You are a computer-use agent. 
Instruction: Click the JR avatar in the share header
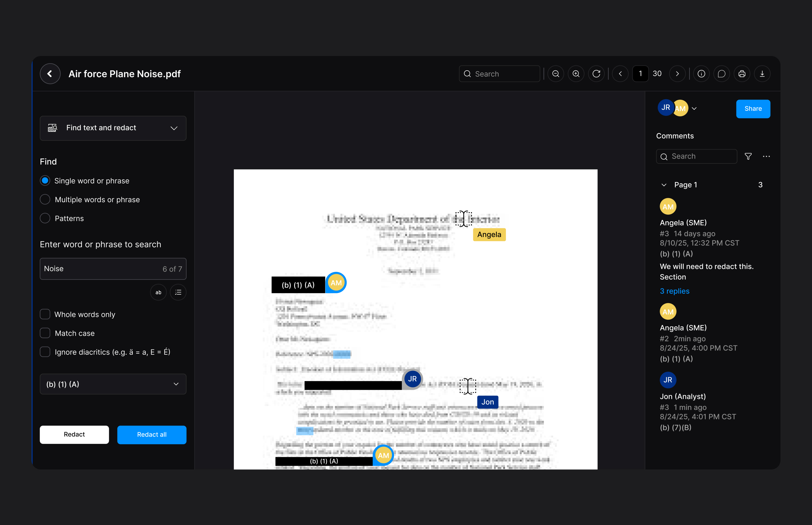pos(665,108)
